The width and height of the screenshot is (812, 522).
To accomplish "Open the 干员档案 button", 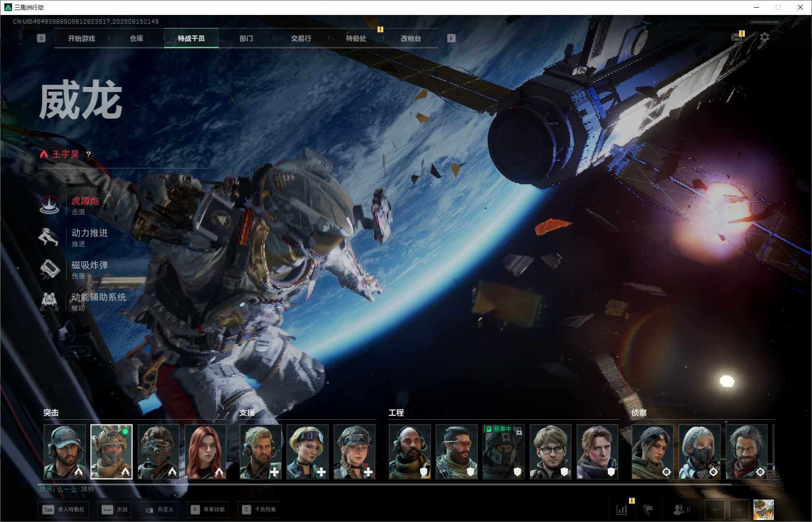I will coord(260,509).
